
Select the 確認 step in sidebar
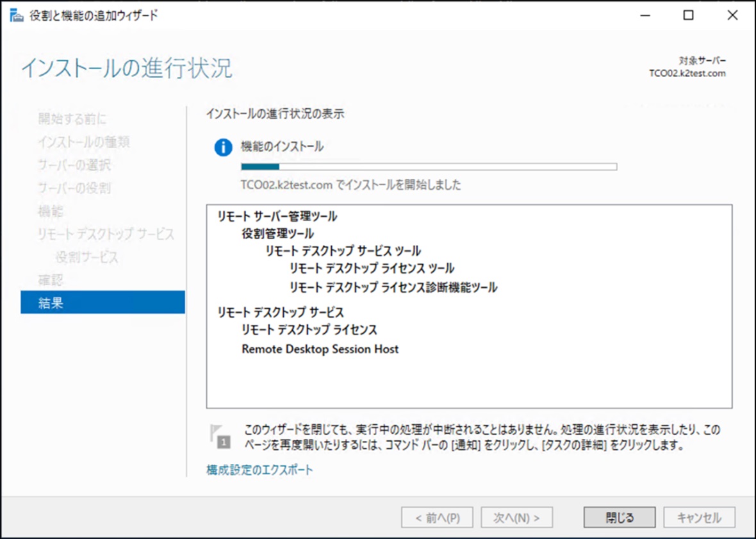click(x=51, y=280)
